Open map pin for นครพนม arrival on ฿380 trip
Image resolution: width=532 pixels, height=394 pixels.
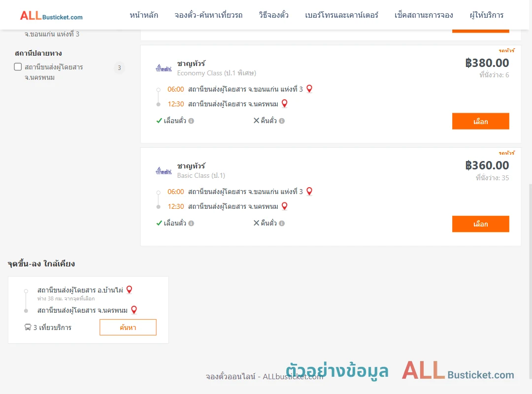[284, 103]
